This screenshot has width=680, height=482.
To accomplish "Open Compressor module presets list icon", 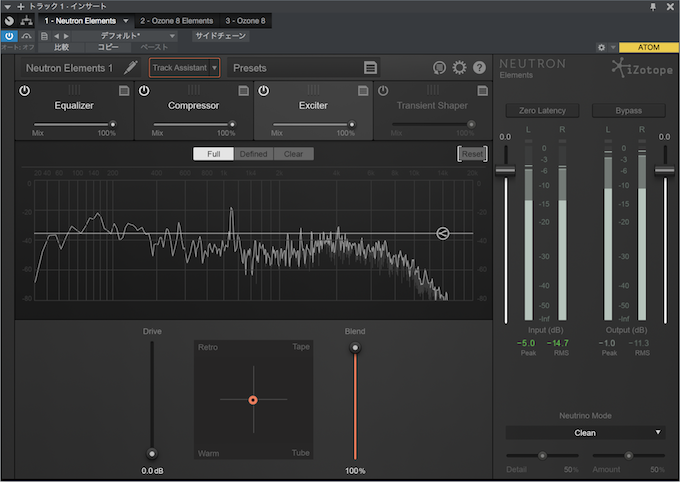I will [x=244, y=91].
